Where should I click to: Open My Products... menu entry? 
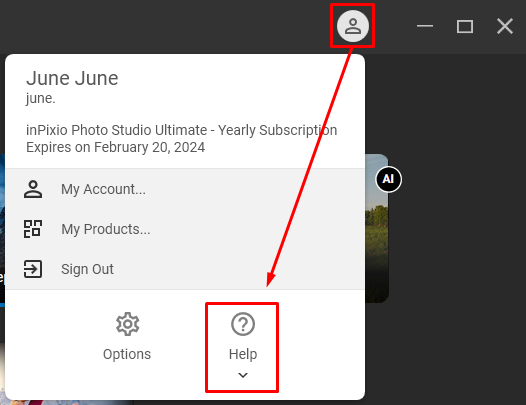click(185, 229)
